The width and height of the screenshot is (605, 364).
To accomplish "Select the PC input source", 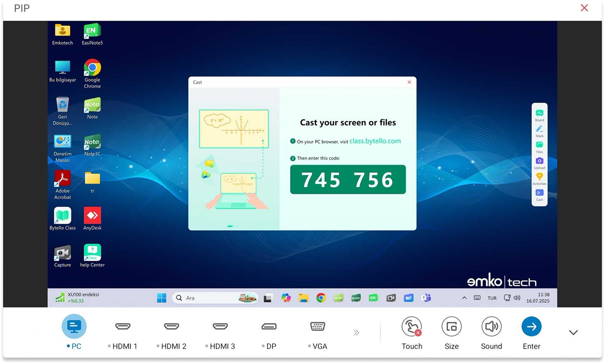I will [74, 327].
